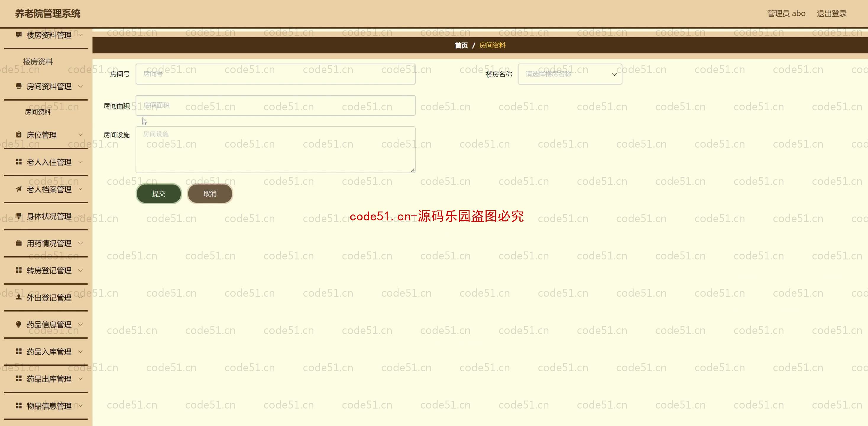Screen dimensions: 868x426
Task: Open the 楼房名称 dropdown
Action: (570, 74)
